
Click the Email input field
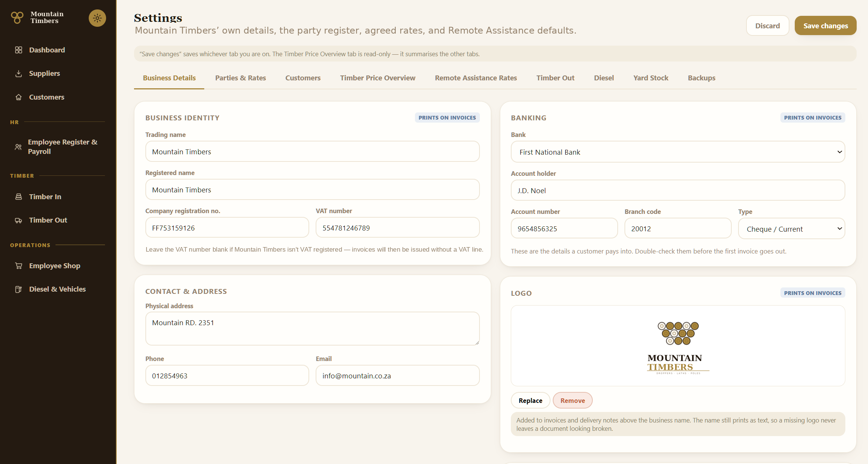pyautogui.click(x=398, y=375)
